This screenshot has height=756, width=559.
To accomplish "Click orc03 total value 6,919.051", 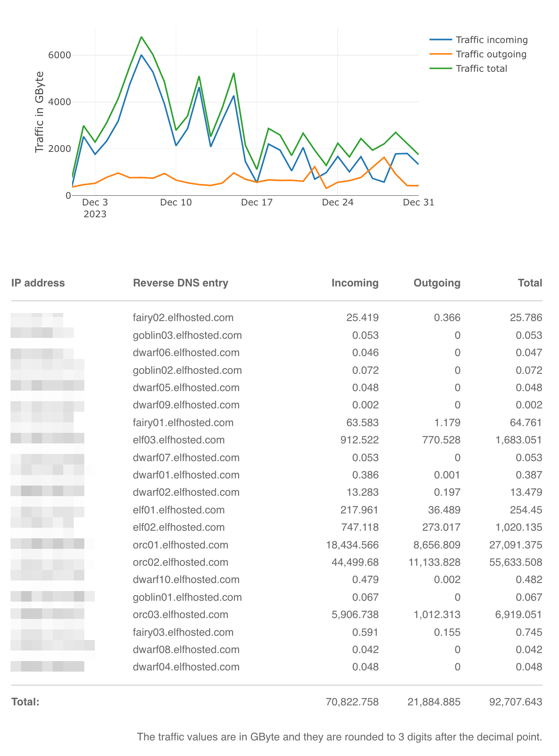I will (x=519, y=615).
